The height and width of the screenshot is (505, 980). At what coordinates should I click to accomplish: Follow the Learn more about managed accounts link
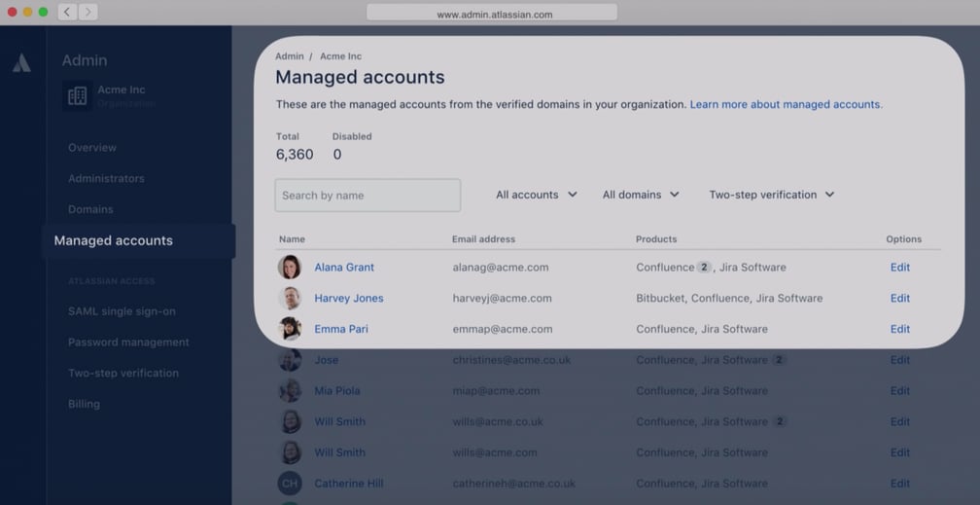click(785, 104)
